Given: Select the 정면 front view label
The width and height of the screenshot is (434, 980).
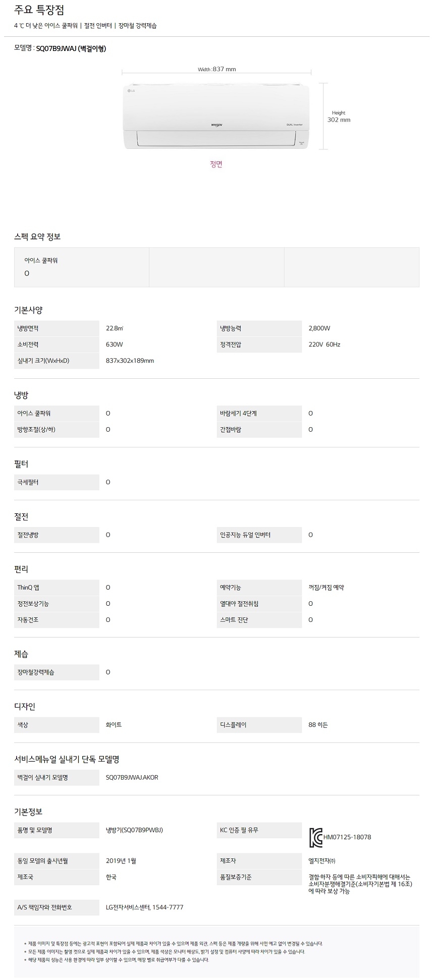Looking at the screenshot, I should click(x=216, y=164).
